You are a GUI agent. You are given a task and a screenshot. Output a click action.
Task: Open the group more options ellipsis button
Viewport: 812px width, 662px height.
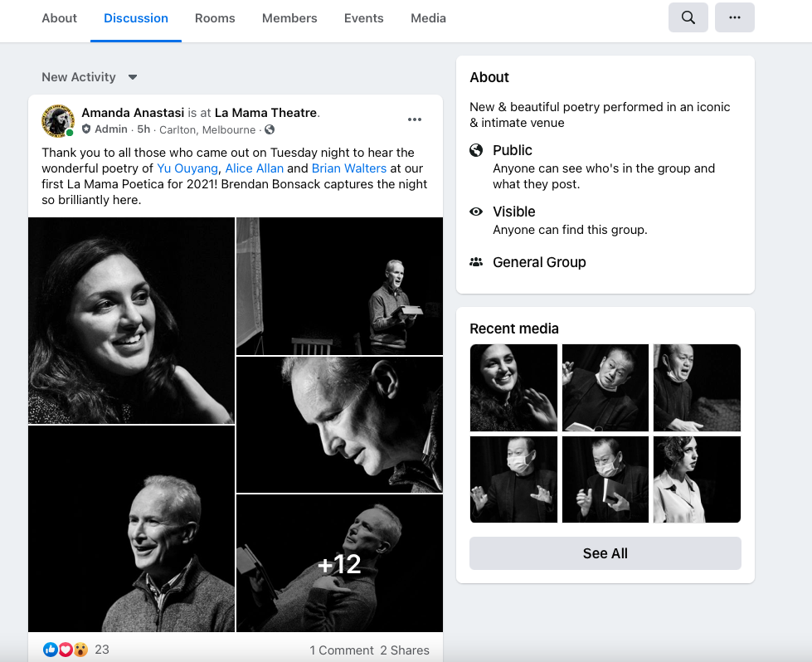(x=734, y=17)
